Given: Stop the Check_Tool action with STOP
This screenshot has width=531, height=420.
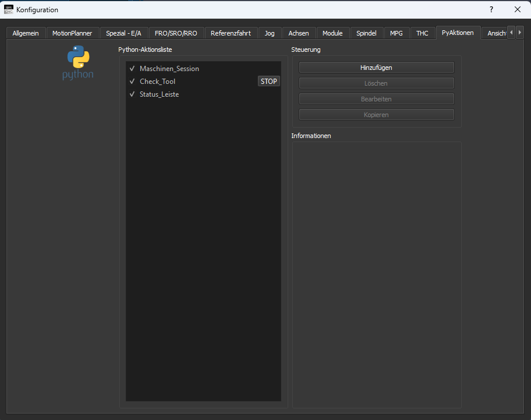Looking at the screenshot, I should pyautogui.click(x=269, y=82).
